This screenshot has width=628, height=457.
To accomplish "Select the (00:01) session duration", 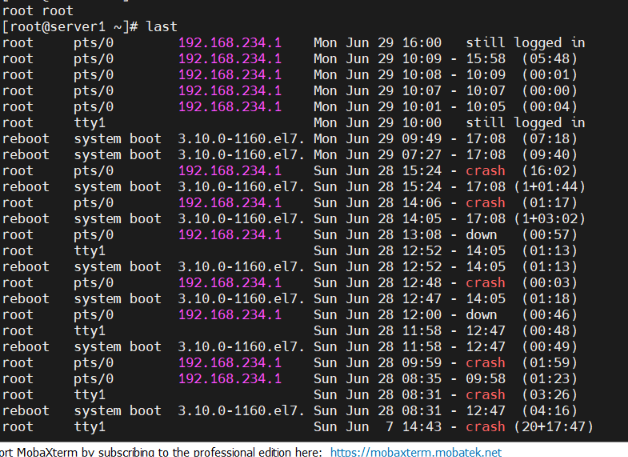I will (550, 74).
